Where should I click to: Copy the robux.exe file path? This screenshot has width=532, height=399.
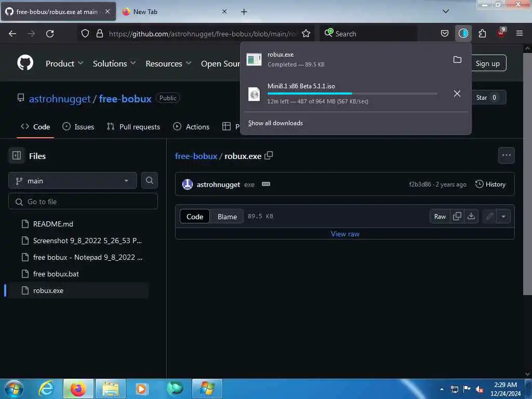[269, 155]
